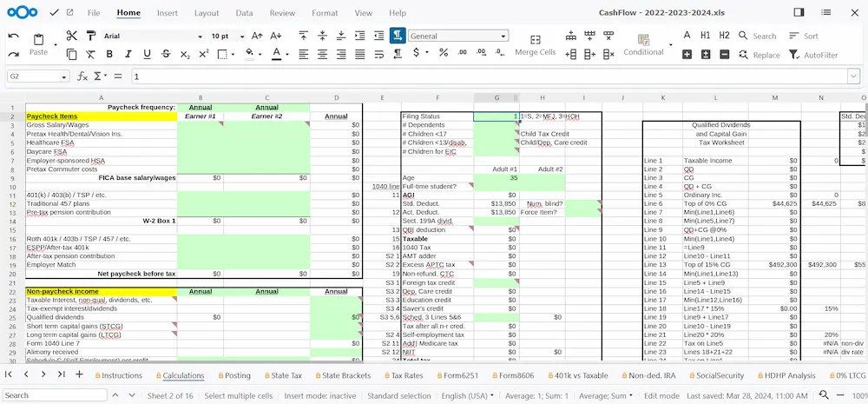Switch to the Insert tab
The image size is (868, 404).
[x=168, y=13]
